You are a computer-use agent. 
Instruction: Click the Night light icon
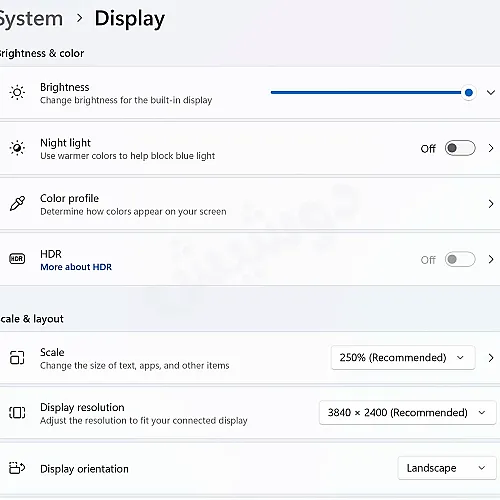click(17, 148)
